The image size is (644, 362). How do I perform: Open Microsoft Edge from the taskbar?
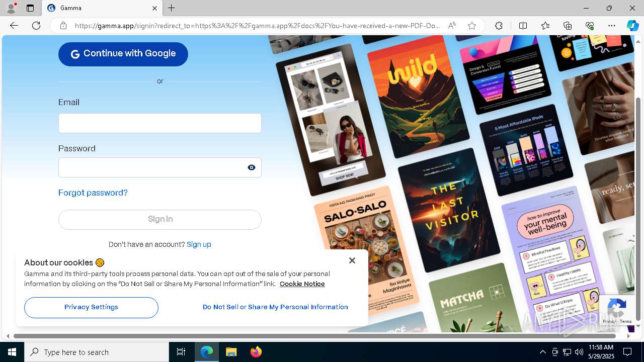coord(207,352)
